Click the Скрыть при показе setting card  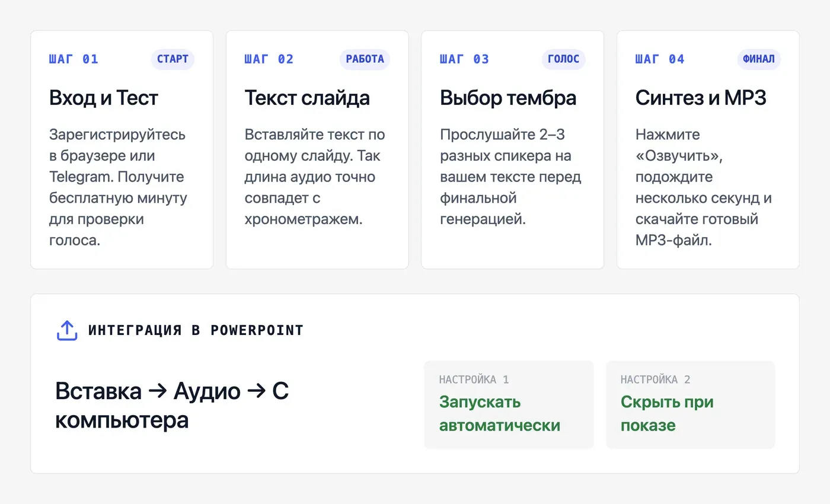pyautogui.click(x=690, y=404)
